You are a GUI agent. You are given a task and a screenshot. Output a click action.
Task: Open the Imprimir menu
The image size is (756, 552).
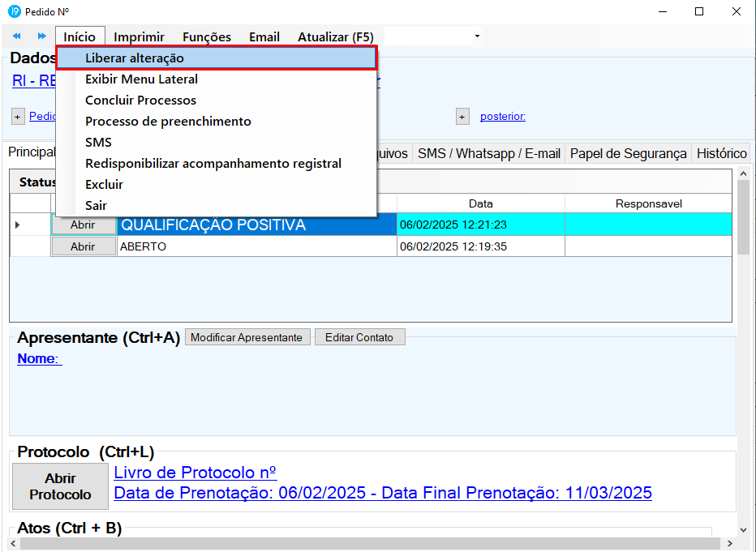139,36
